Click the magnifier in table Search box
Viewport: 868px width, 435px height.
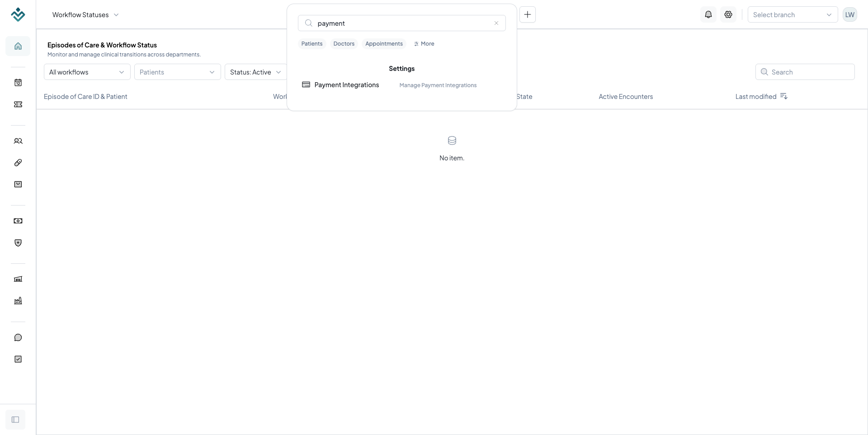[x=764, y=72]
